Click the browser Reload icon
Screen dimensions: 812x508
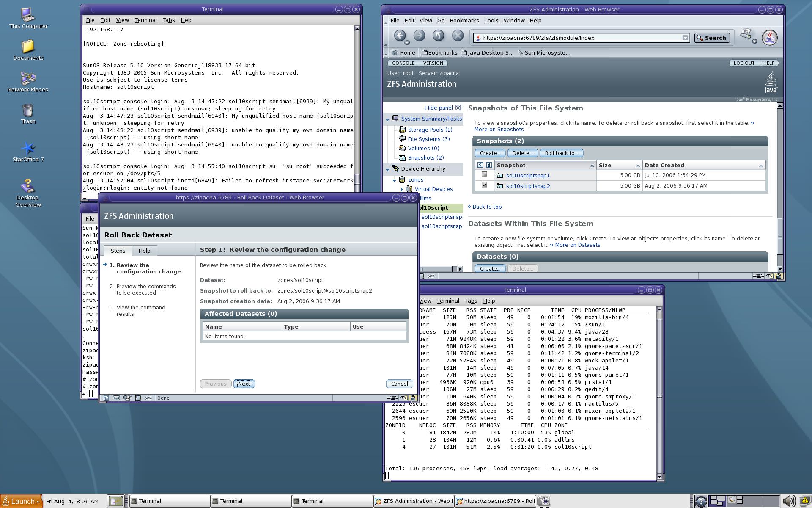click(x=438, y=36)
